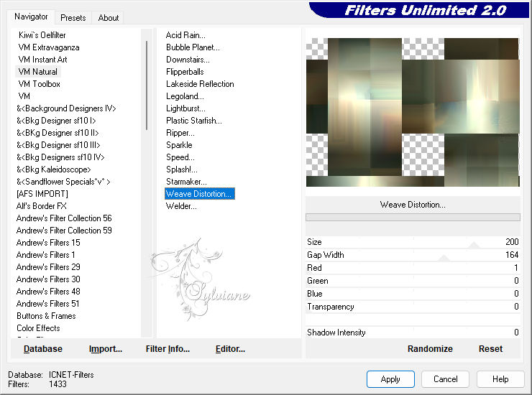Adjust the Red slider
This screenshot has height=395, width=532.
tap(413, 268)
